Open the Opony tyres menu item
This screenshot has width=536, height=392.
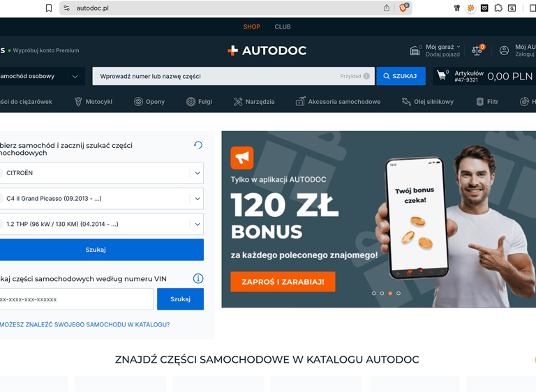149,102
